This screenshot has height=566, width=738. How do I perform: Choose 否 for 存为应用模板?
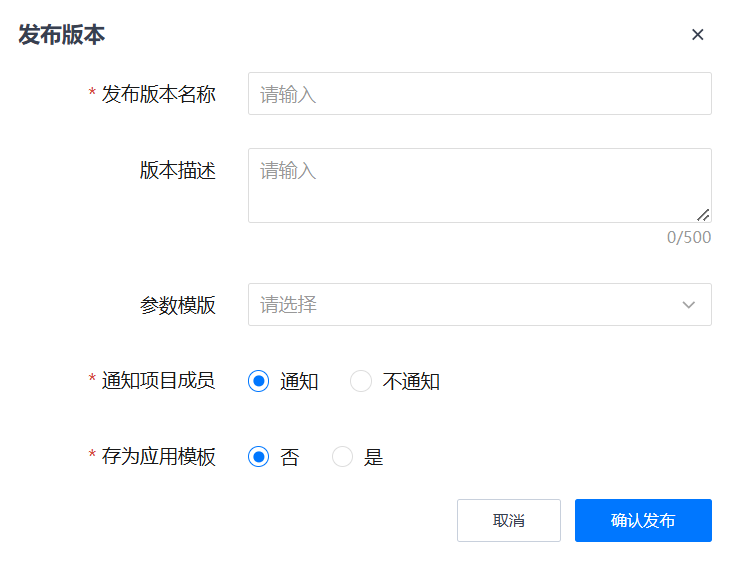click(259, 457)
